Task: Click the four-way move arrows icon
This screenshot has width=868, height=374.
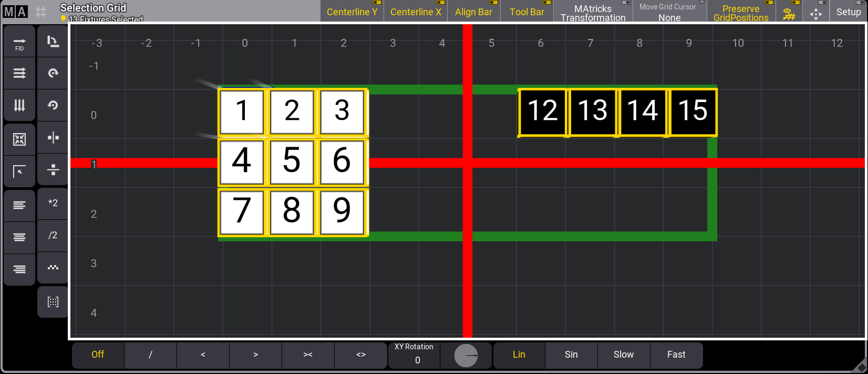Action: (x=815, y=13)
